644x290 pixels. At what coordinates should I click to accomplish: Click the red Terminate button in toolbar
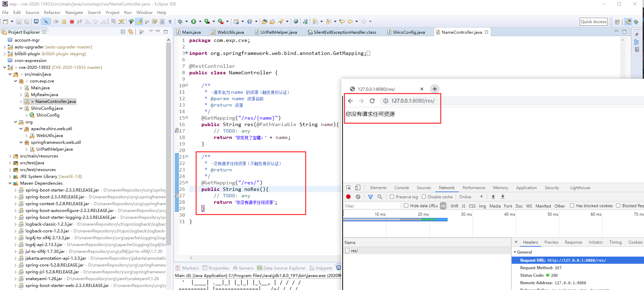[72, 21]
